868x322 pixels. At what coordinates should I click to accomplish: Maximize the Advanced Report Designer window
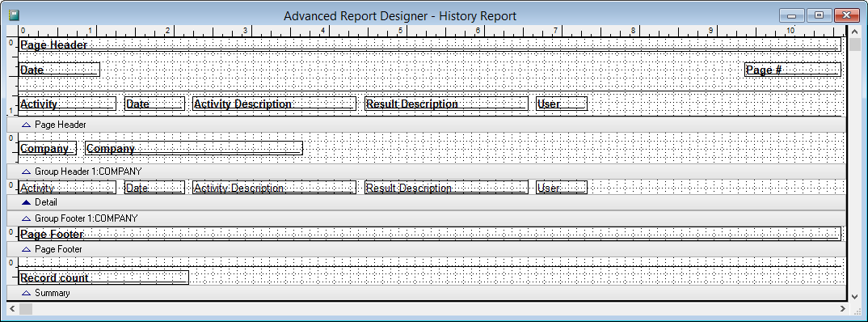pyautogui.click(x=820, y=16)
